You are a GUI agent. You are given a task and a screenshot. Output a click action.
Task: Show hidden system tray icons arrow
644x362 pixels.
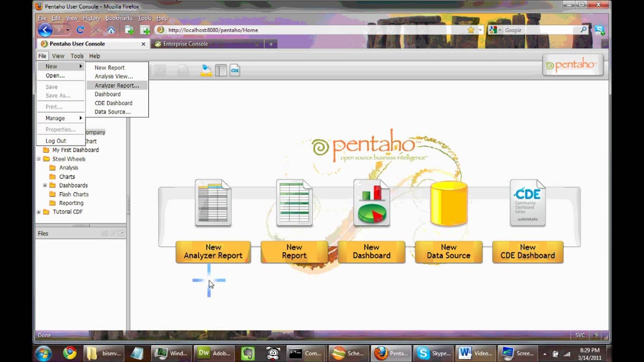[x=544, y=353]
